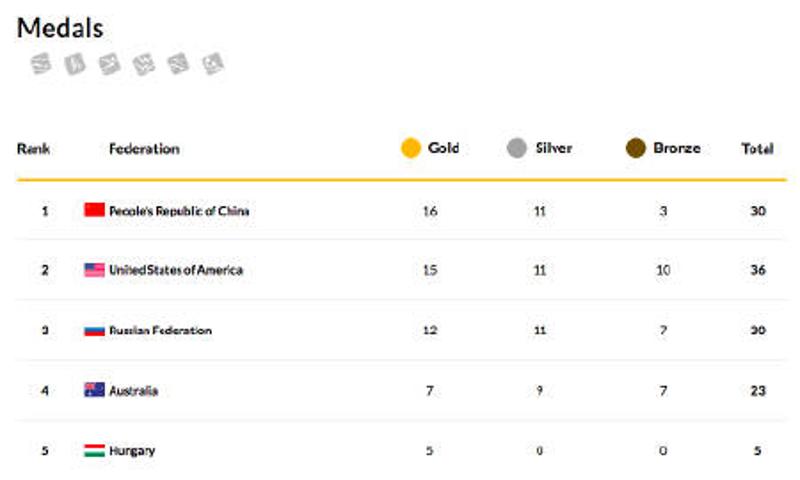The height and width of the screenshot is (480, 800).
Task: Open United States of America link
Action: tap(175, 270)
